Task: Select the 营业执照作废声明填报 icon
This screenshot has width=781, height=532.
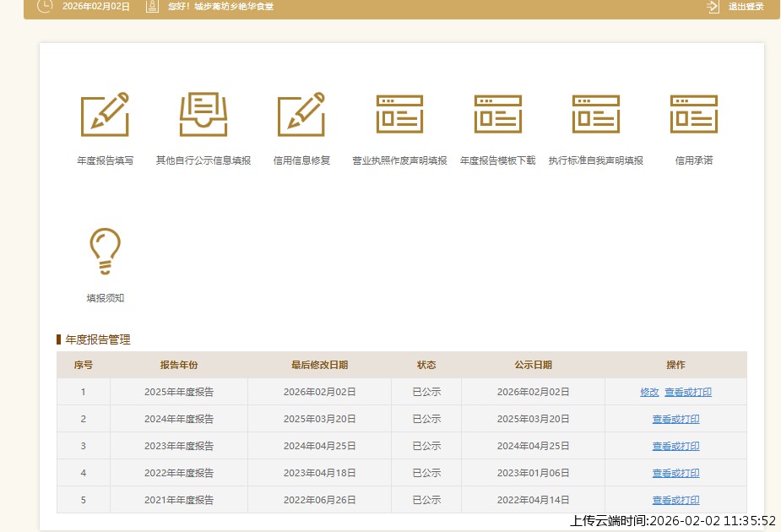Action: point(399,114)
